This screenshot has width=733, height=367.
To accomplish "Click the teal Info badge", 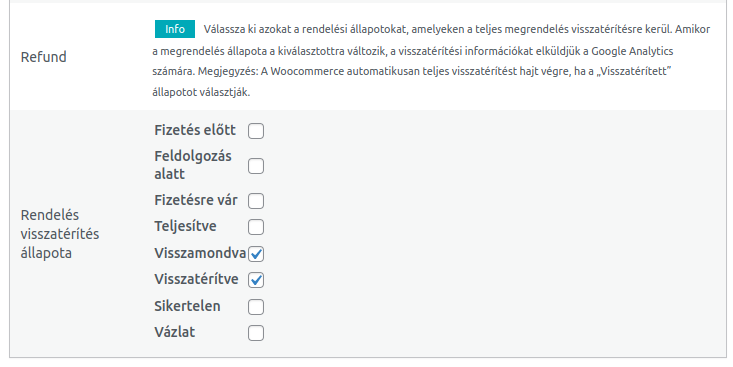I will click(x=175, y=29).
